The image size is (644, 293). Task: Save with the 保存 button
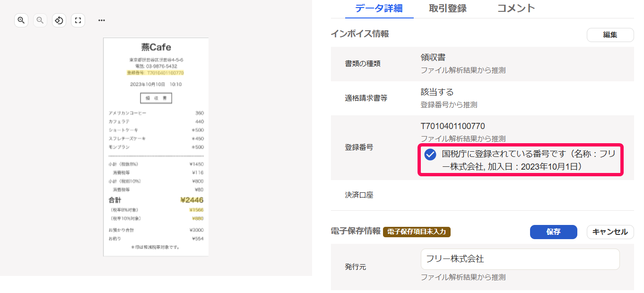(x=553, y=232)
